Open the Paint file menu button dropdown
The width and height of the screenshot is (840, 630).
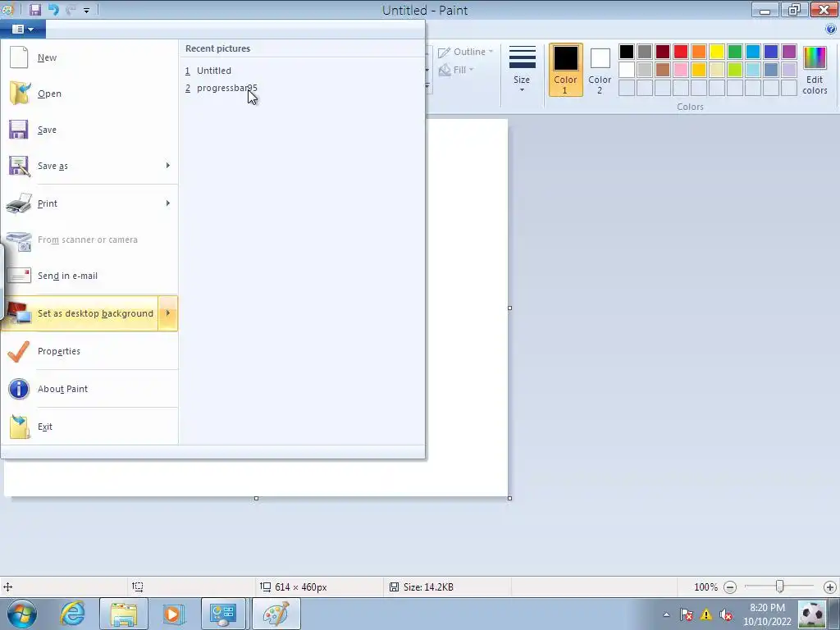tap(23, 29)
